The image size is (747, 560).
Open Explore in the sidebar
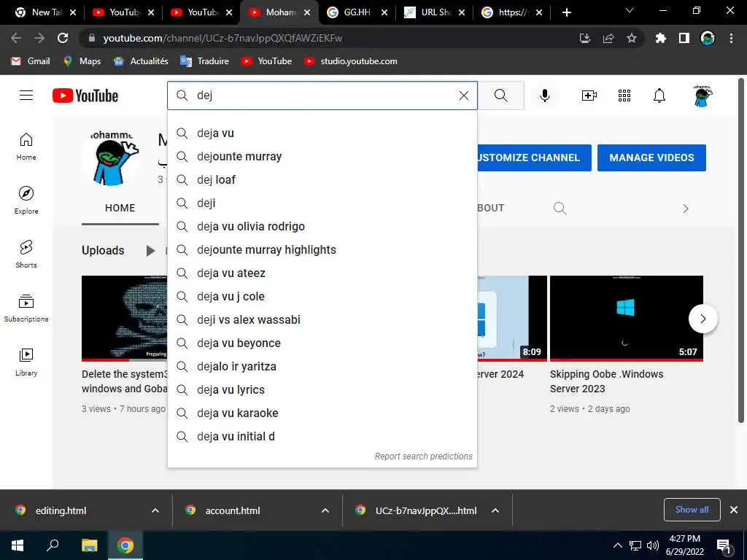(x=26, y=200)
